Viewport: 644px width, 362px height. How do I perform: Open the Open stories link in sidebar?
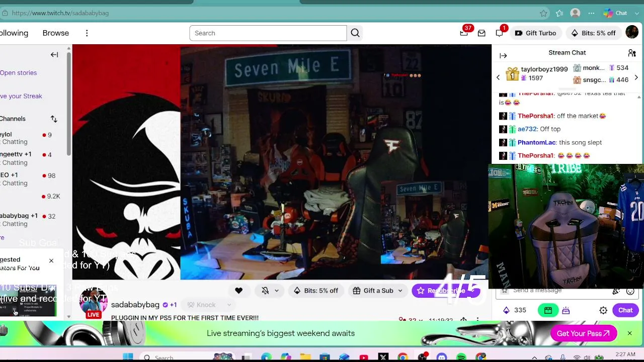(19, 73)
